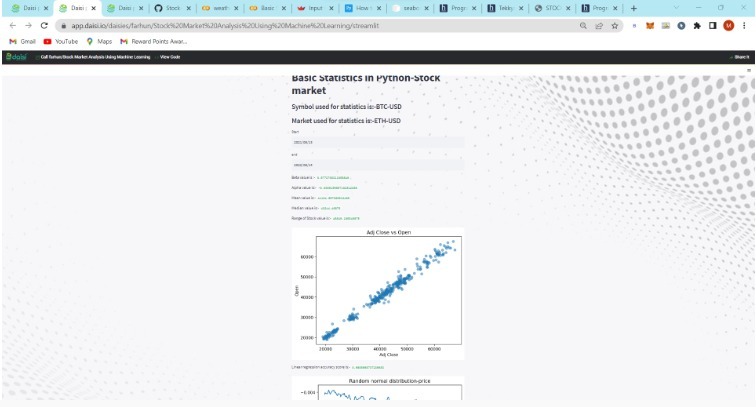
Task: Click the share page icon in address bar
Action: 599,26
